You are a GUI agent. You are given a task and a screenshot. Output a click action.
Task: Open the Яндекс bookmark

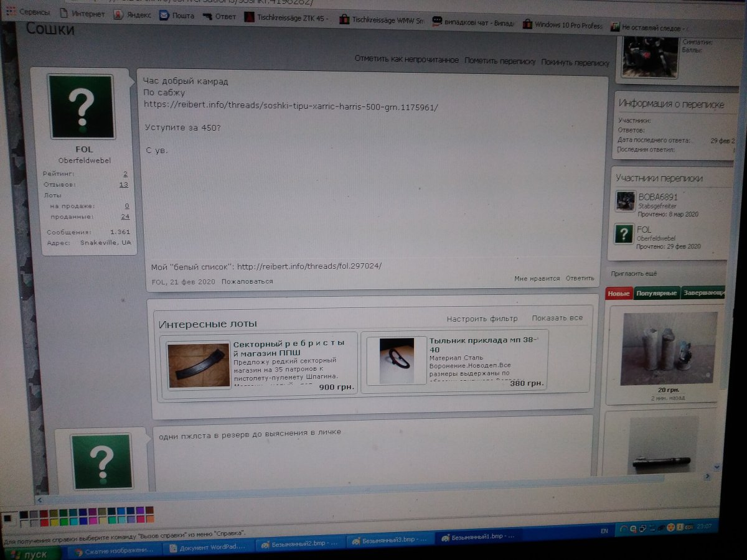click(x=132, y=15)
